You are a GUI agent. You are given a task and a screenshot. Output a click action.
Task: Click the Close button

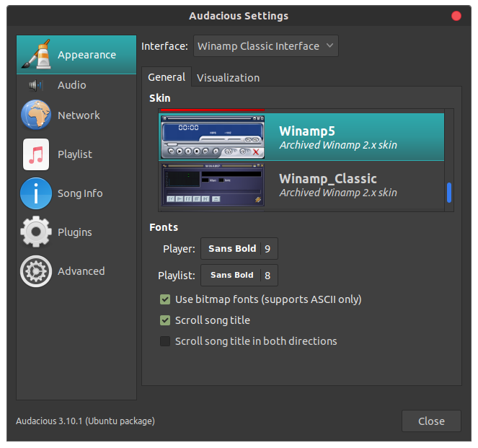point(431,421)
